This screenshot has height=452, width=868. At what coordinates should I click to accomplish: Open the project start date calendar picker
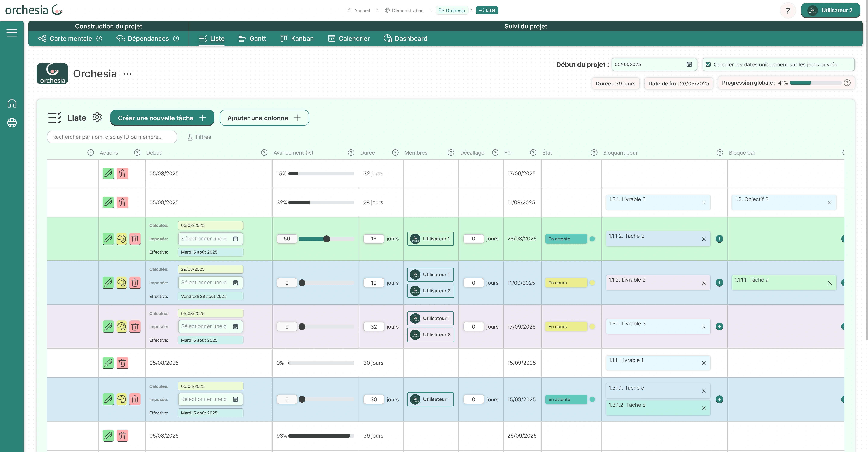(689, 64)
